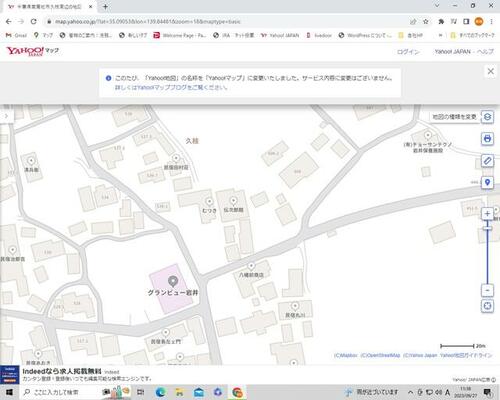This screenshot has width=500, height=400.
Task: Click the ログイン link
Action: [x=408, y=52]
